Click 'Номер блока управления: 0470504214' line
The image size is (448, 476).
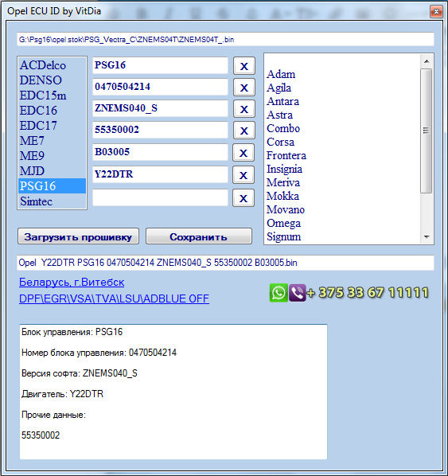click(x=99, y=353)
